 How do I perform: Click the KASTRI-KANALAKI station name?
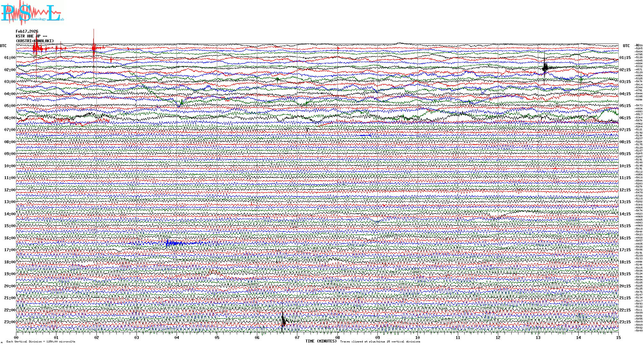35,41
